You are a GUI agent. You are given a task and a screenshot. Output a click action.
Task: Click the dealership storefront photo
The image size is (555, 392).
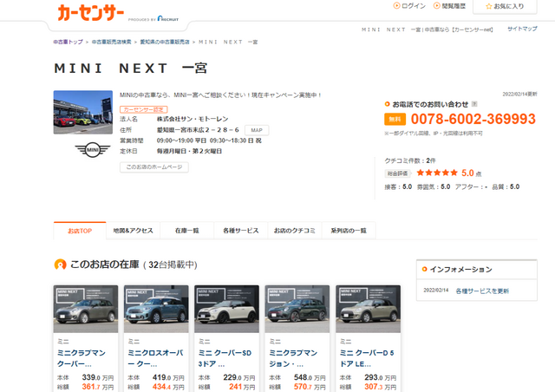(x=83, y=112)
